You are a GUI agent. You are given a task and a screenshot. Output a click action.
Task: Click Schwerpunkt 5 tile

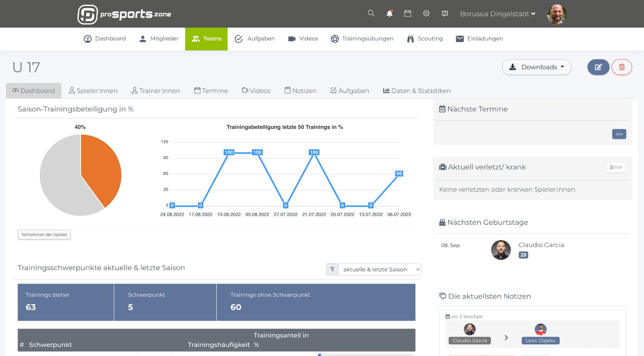point(165,302)
